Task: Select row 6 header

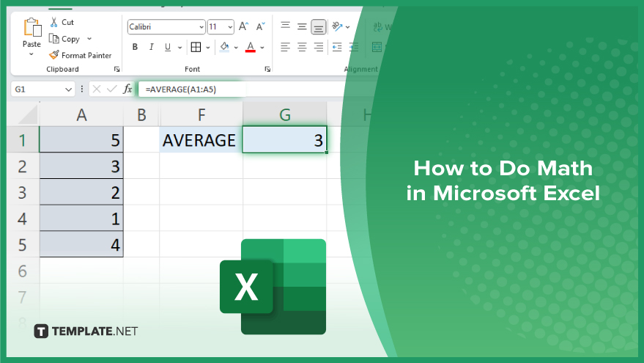Action: pos(23,271)
